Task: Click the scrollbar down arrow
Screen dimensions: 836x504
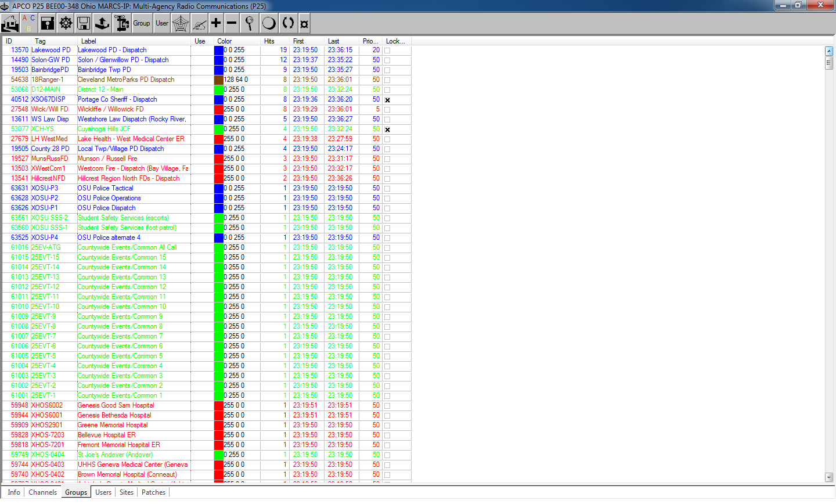Action: [829, 477]
